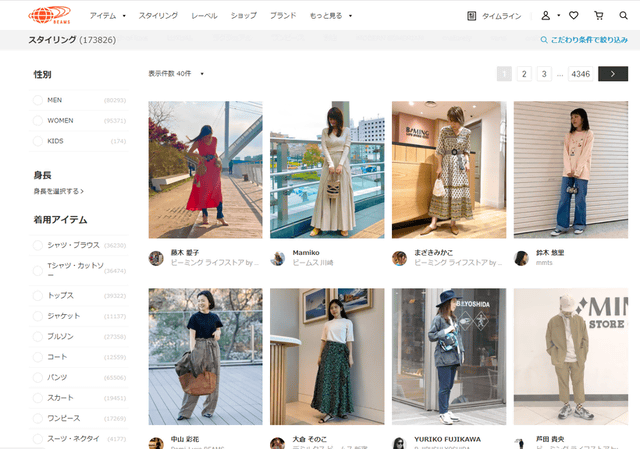This screenshot has height=449, width=640.
Task: Check パンツ item filter
Action: (x=38, y=377)
